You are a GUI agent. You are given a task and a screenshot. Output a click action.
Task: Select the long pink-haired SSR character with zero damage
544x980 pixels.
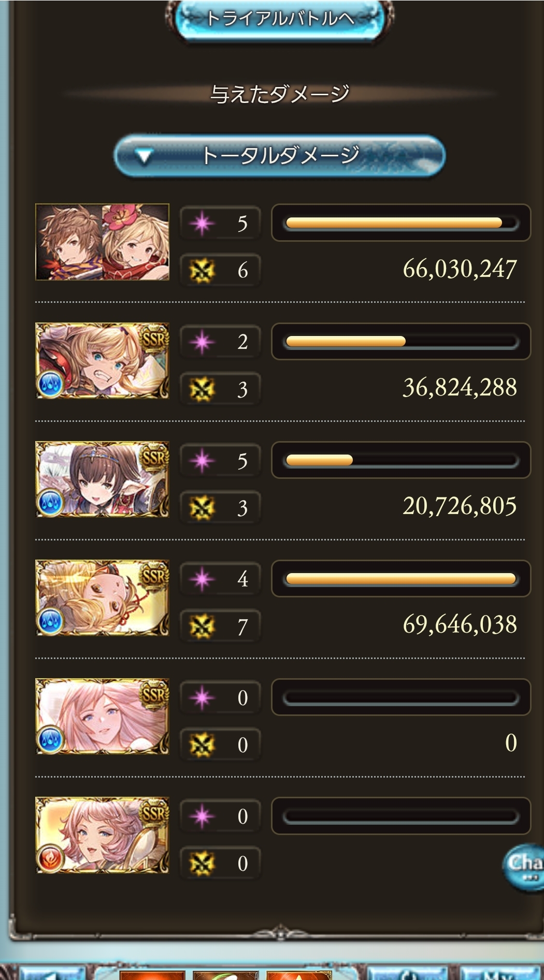pos(102,716)
